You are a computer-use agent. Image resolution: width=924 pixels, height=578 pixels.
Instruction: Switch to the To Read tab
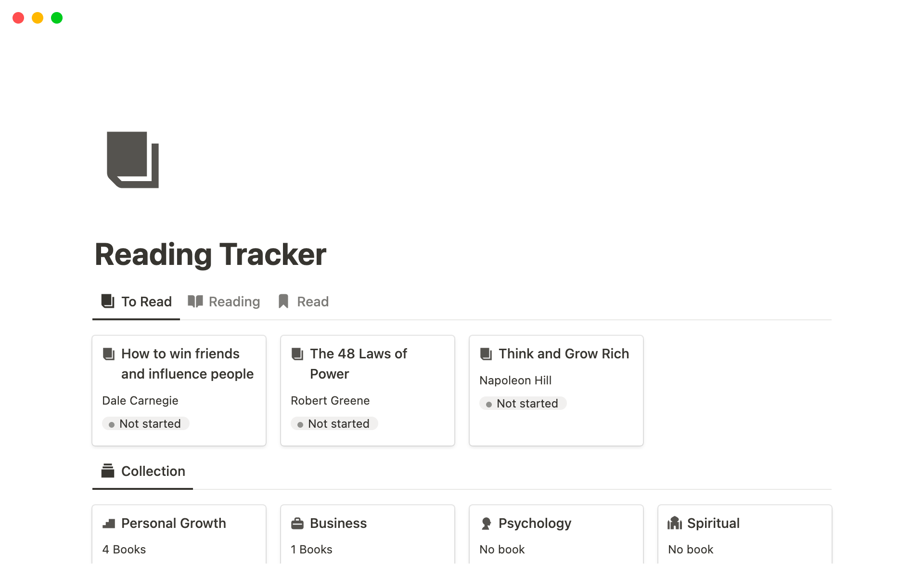137,302
